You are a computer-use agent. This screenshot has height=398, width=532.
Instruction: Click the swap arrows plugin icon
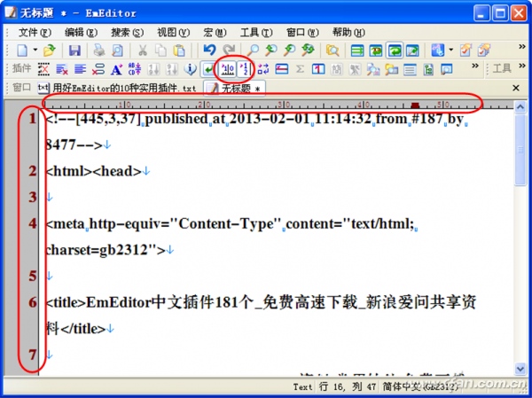(263, 69)
